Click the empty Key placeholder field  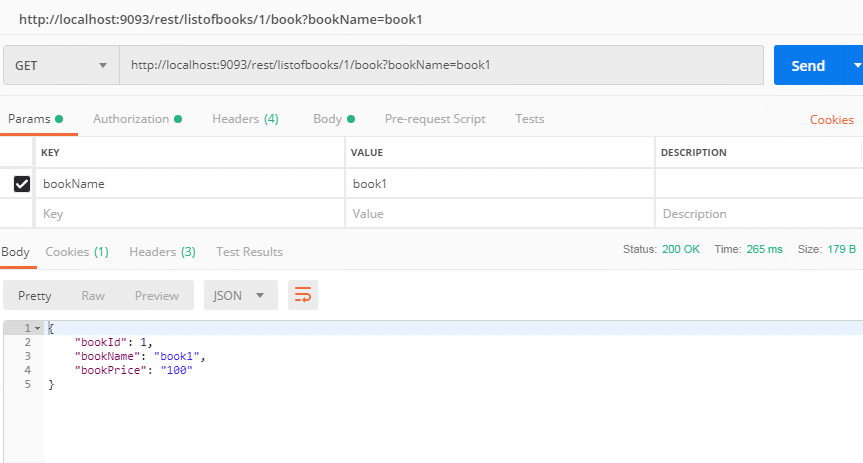coord(190,214)
